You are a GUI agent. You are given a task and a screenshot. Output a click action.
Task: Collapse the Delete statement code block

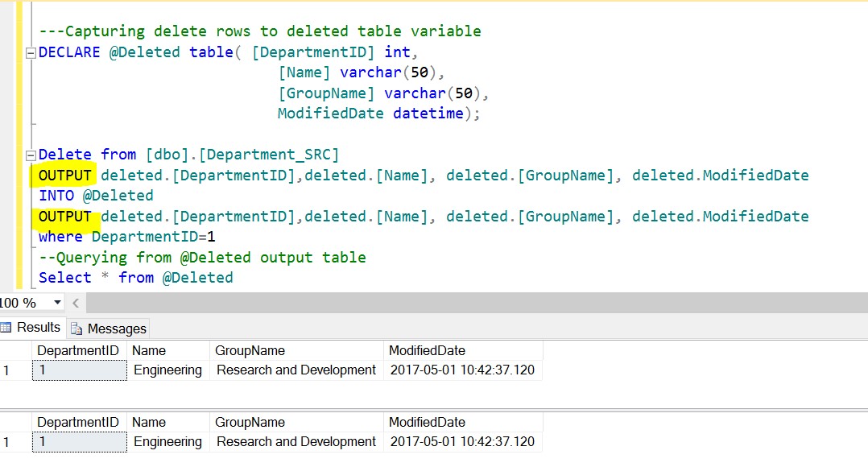click(31, 155)
